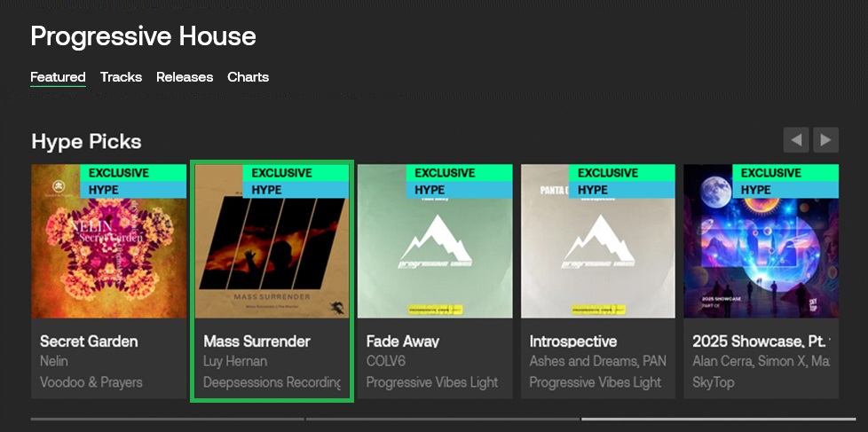Open the Deepsessions Recordings label link
Image resolution: width=868 pixels, height=432 pixels.
click(272, 382)
